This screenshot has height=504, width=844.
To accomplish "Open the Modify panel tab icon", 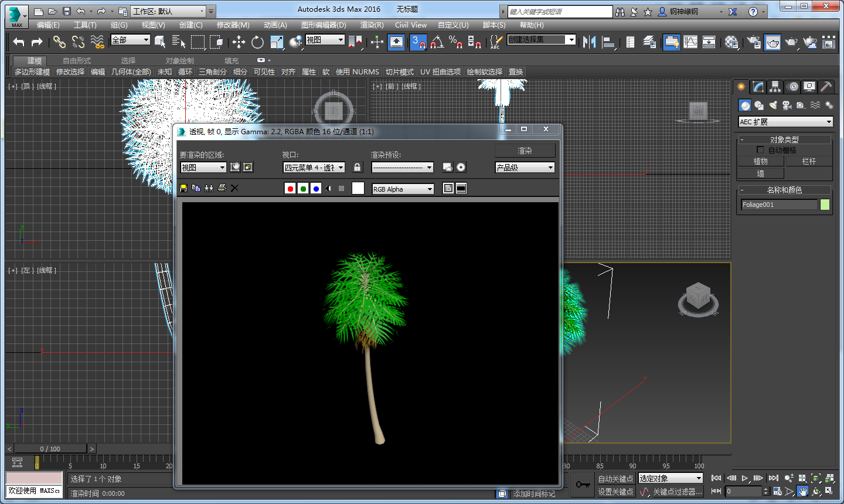I will click(x=758, y=87).
